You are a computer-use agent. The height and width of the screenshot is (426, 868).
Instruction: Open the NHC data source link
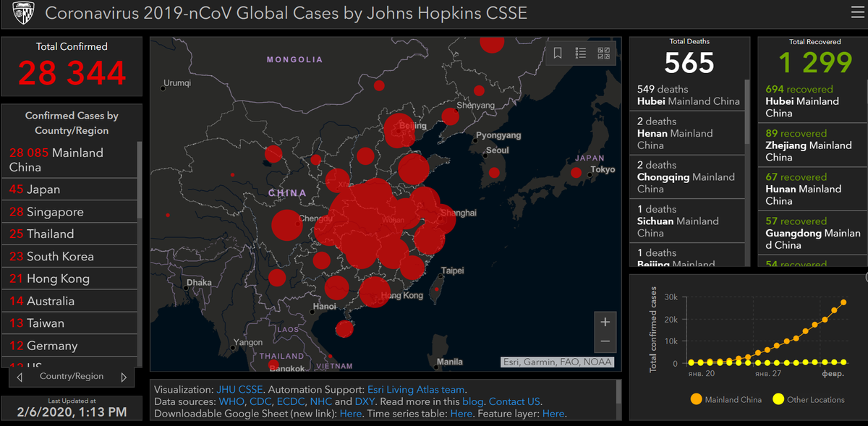click(x=320, y=401)
